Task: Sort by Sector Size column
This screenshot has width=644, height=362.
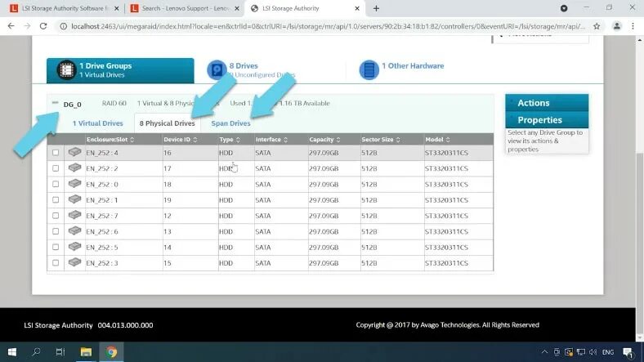Action: pos(381,140)
